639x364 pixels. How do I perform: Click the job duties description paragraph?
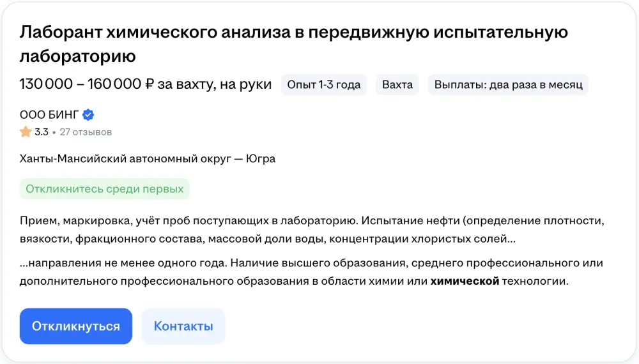pyautogui.click(x=312, y=230)
